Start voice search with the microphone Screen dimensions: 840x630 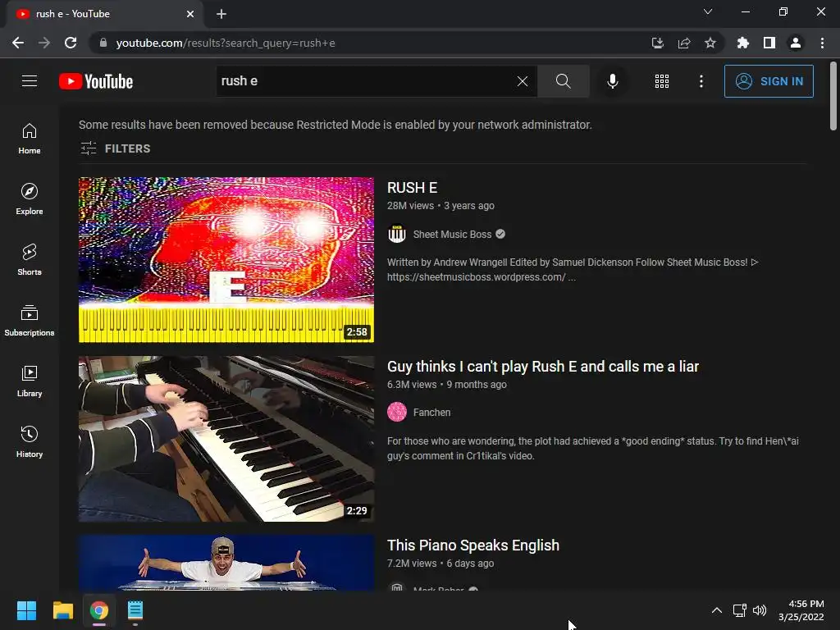pyautogui.click(x=612, y=81)
